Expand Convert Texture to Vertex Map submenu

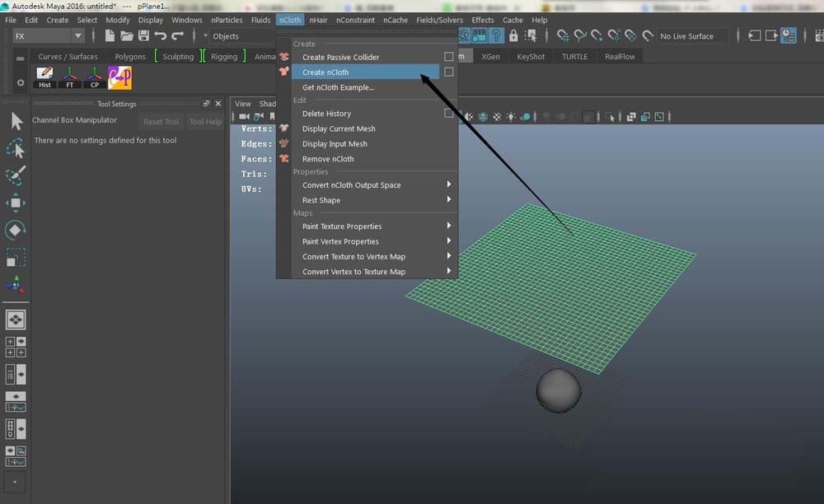click(449, 256)
